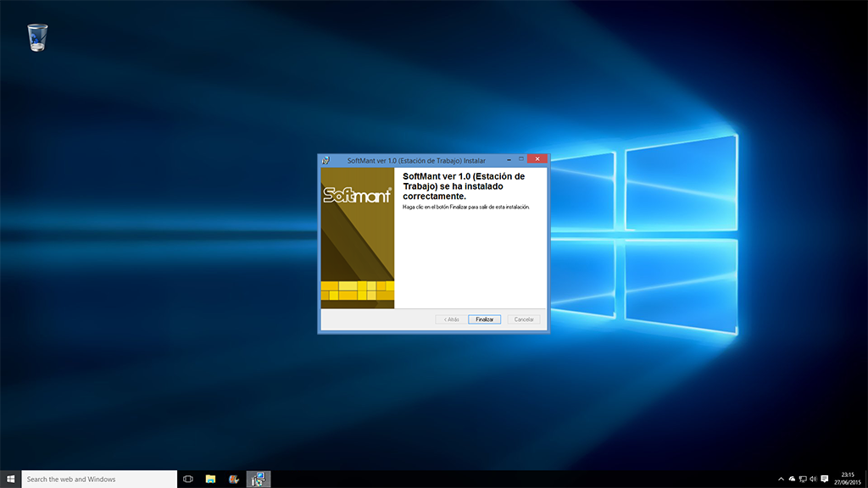Click the disabled Atrás button

pyautogui.click(x=449, y=319)
